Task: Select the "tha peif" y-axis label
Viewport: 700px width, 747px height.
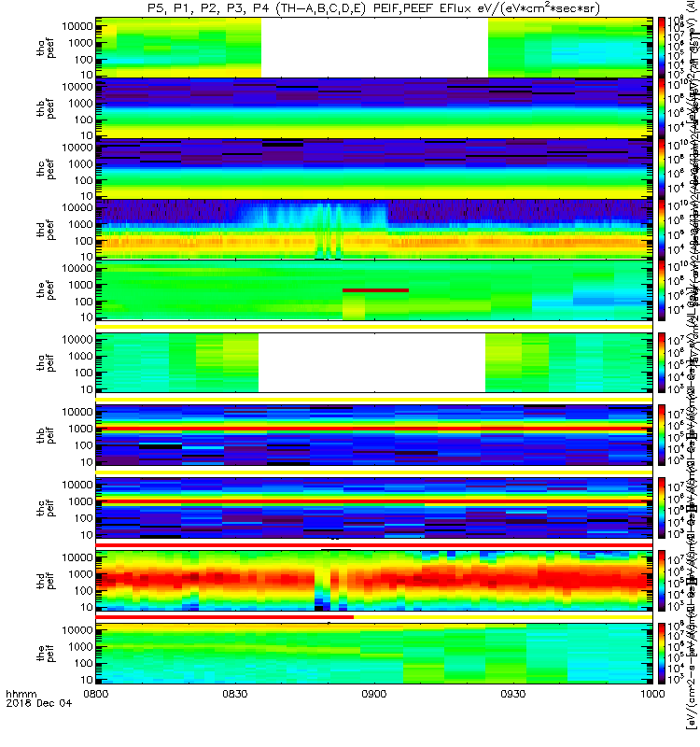Action: [45, 362]
